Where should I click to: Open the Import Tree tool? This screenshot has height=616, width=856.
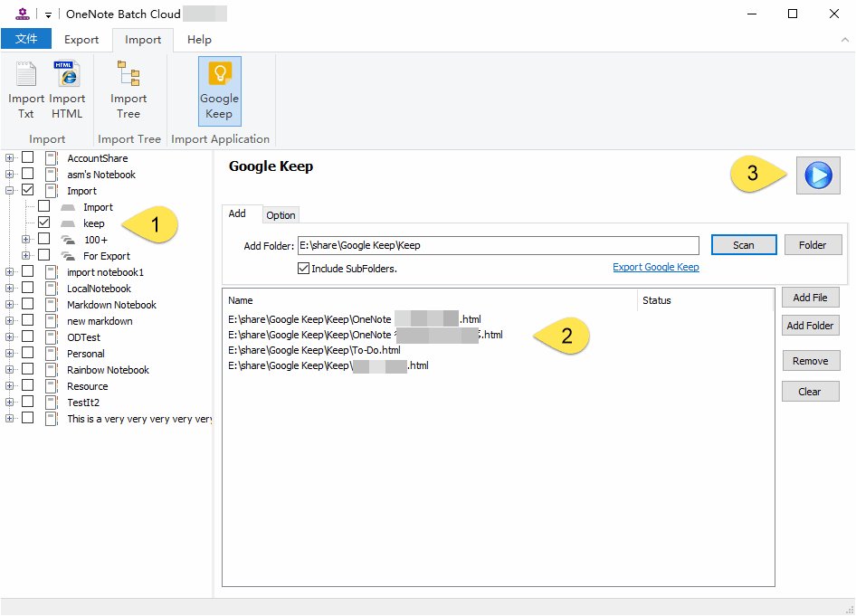coord(128,88)
